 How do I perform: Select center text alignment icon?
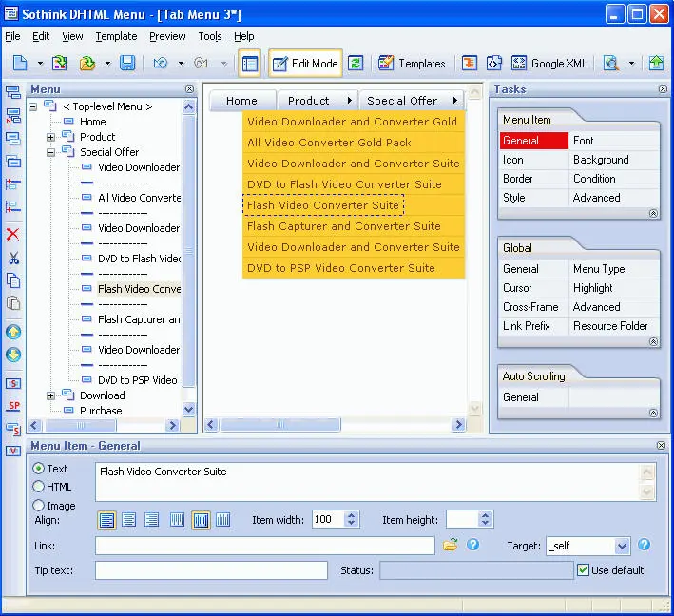coord(129,520)
